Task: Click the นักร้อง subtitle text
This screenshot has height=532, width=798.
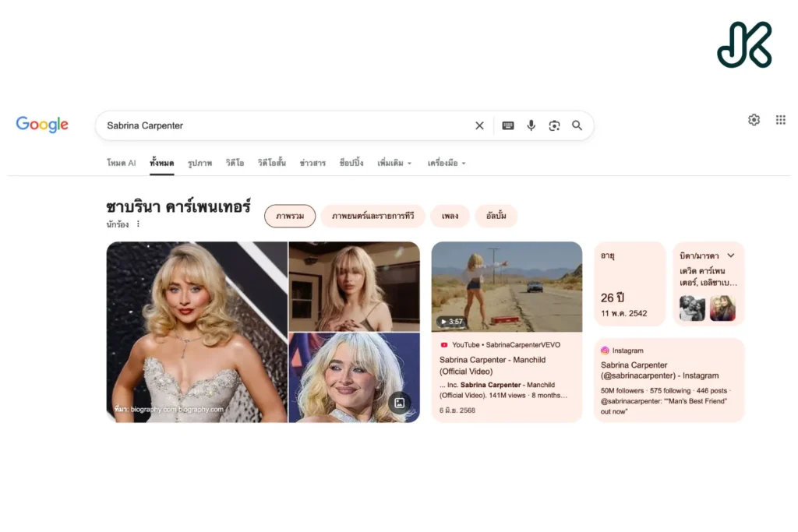Action: (118, 224)
